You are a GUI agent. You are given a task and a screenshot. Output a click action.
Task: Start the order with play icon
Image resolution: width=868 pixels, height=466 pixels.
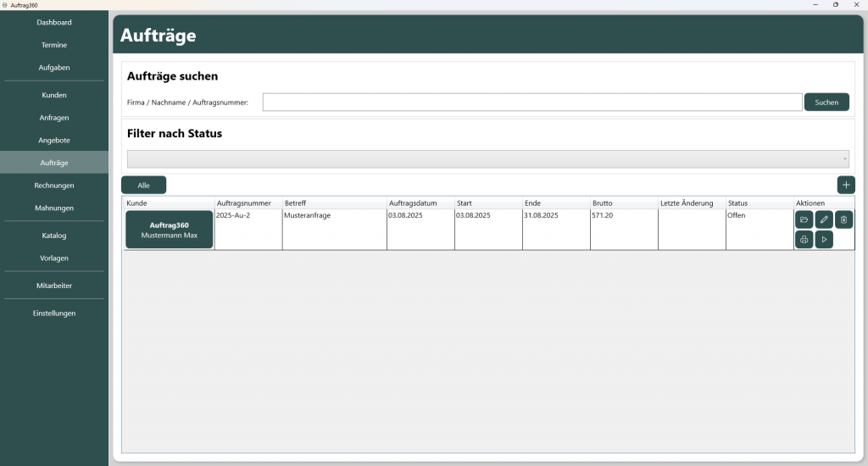coord(824,240)
